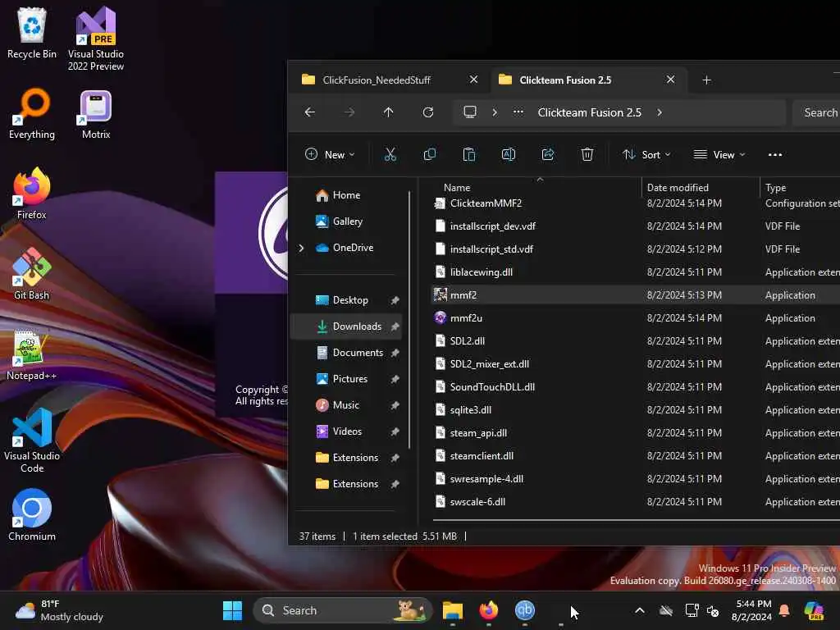
Task: Open the weather widget showing 81°F
Action: [59, 610]
